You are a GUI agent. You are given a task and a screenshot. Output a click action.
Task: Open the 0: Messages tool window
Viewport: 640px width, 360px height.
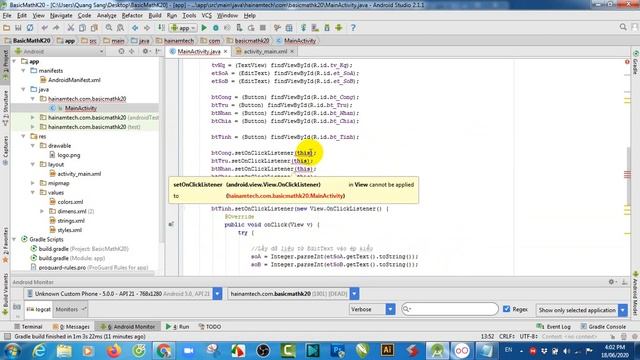tap(71, 327)
